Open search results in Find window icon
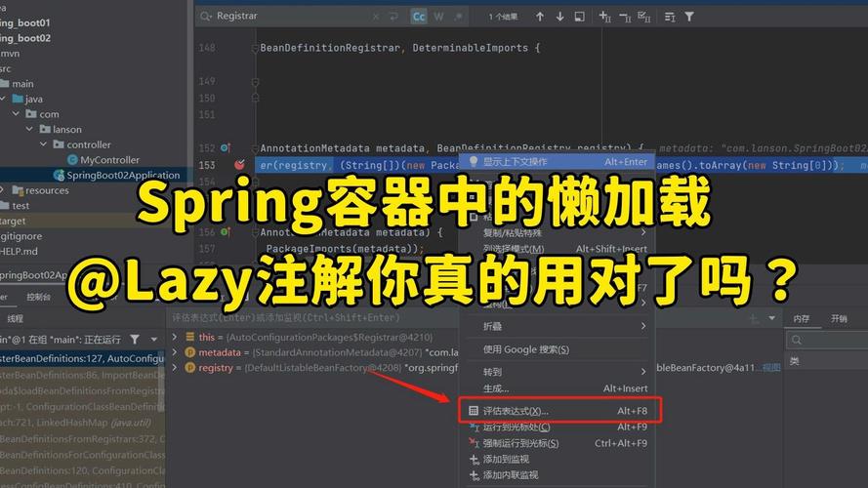 [579, 17]
